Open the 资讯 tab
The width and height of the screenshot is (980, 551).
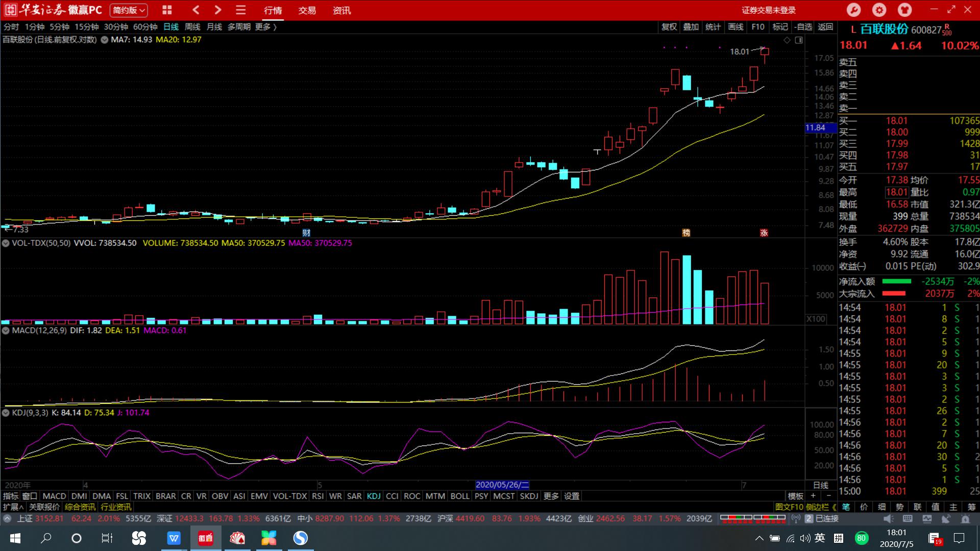[341, 10]
